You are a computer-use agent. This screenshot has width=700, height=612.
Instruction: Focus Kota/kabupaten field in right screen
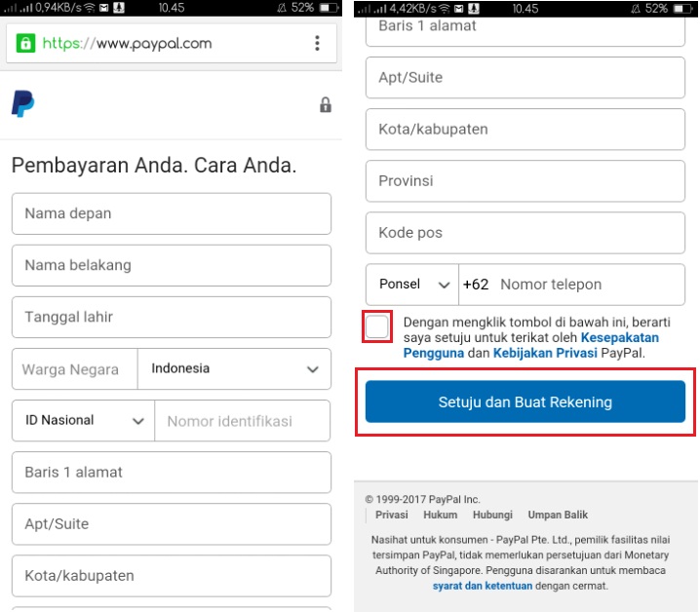(x=525, y=130)
